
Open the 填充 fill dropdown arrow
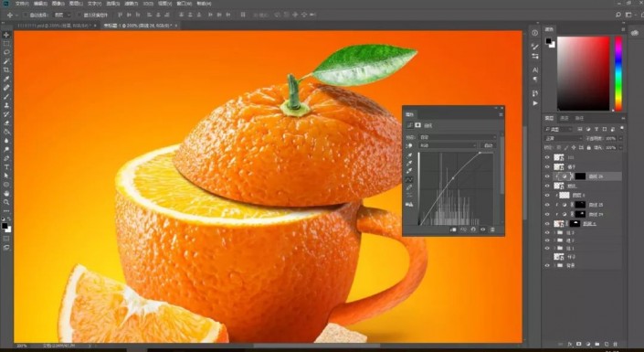pos(620,147)
